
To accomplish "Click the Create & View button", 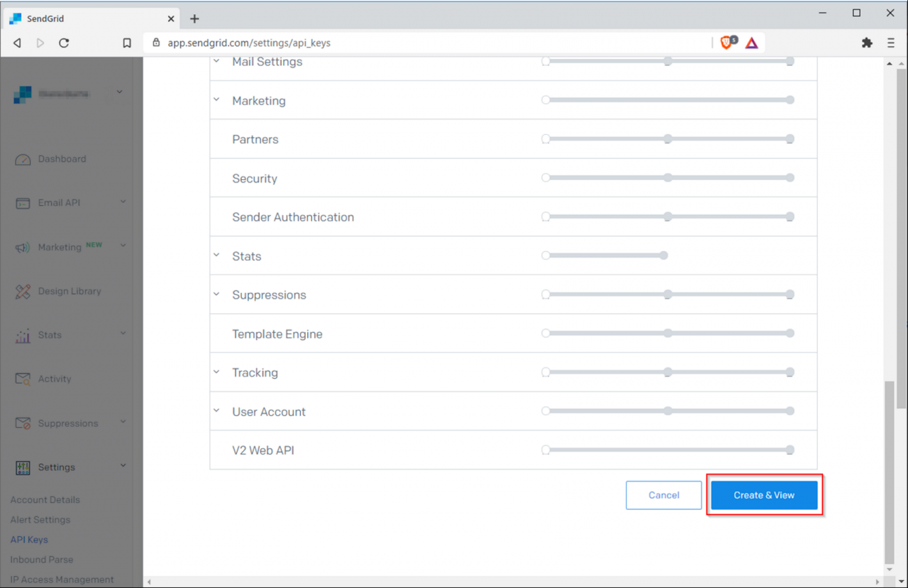I will click(764, 495).
